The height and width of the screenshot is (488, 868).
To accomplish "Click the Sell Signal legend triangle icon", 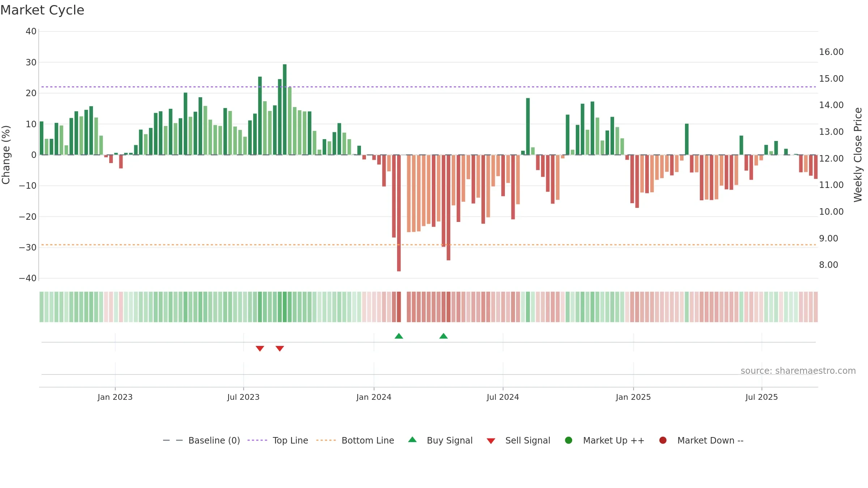I will point(491,441).
